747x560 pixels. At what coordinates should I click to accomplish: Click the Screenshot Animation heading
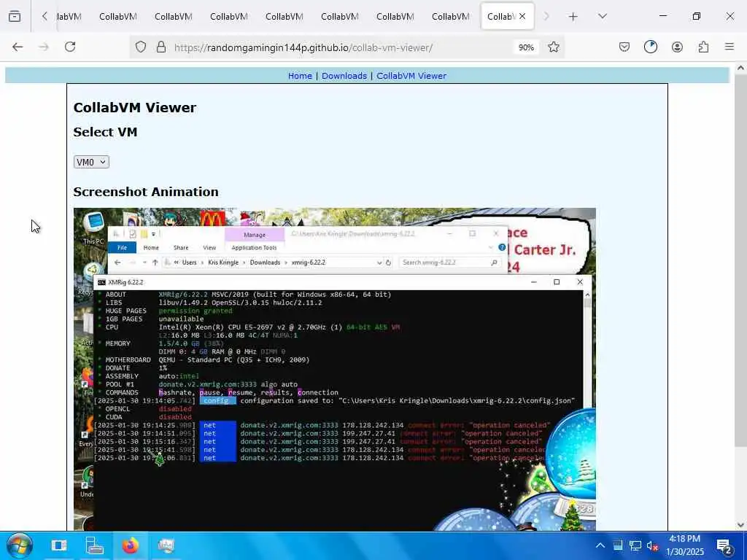click(x=146, y=192)
